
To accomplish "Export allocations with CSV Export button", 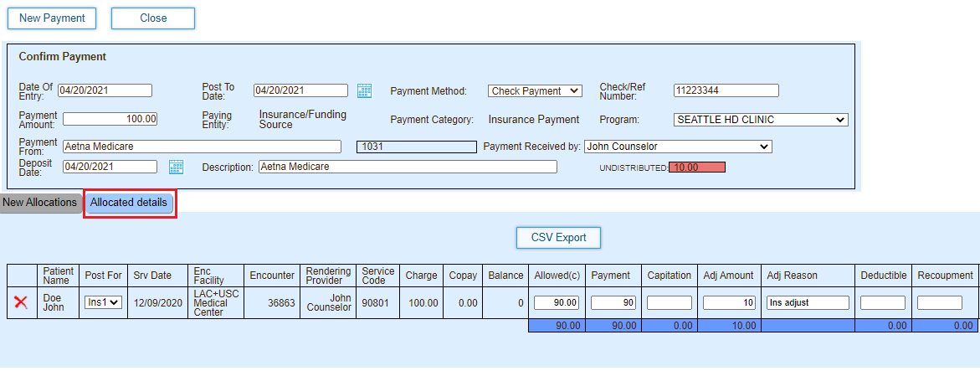I will point(558,238).
